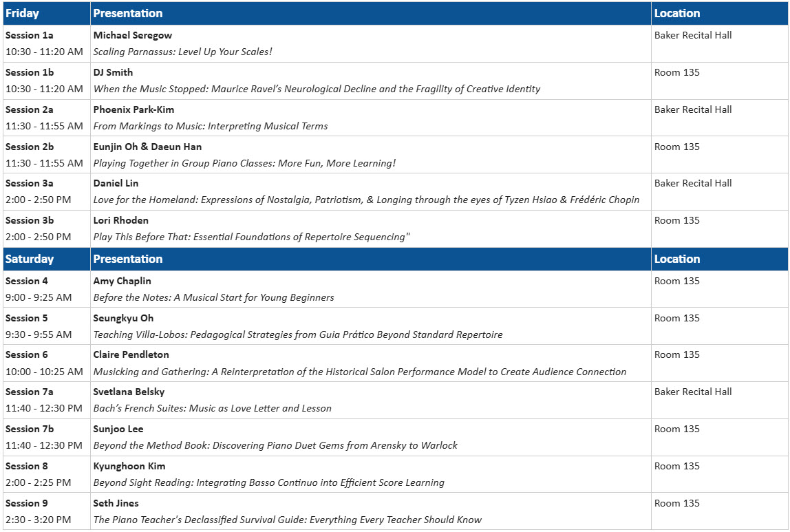Screen dimensions: 790x532
Task: Select Claire Pendleton's name
Action: 131,354
